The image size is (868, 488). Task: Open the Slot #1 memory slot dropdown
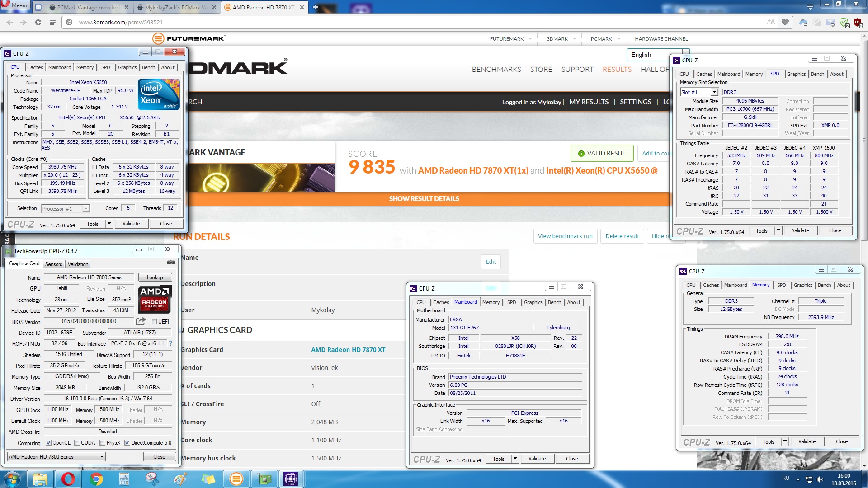(x=699, y=92)
